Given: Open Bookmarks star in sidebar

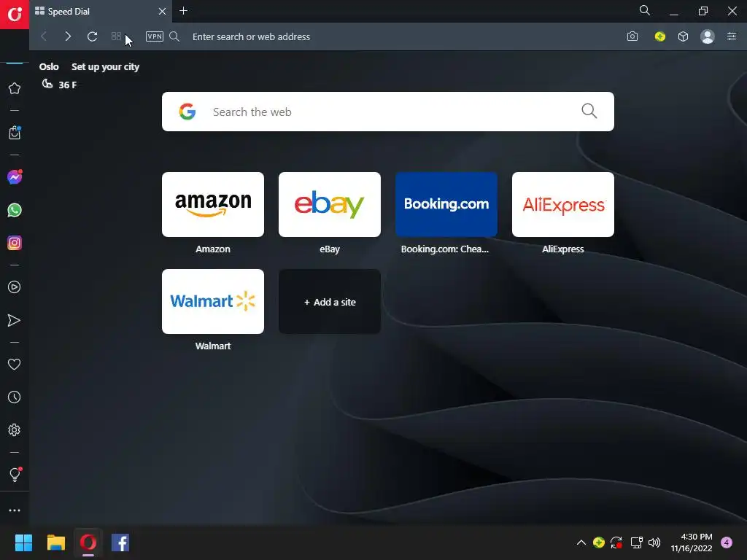Looking at the screenshot, I should coord(15,88).
